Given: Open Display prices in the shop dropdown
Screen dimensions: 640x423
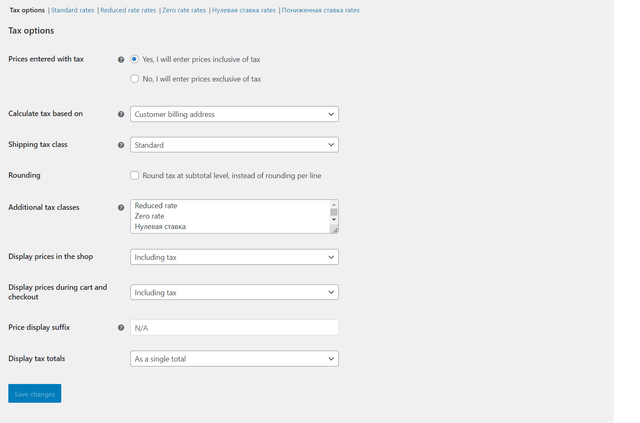Looking at the screenshot, I should point(234,257).
